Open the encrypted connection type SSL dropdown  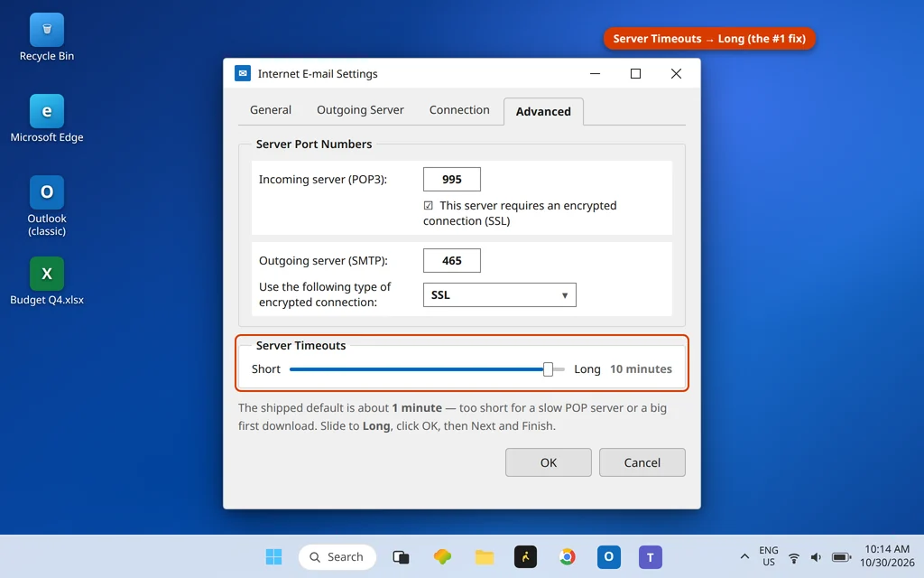[500, 295]
